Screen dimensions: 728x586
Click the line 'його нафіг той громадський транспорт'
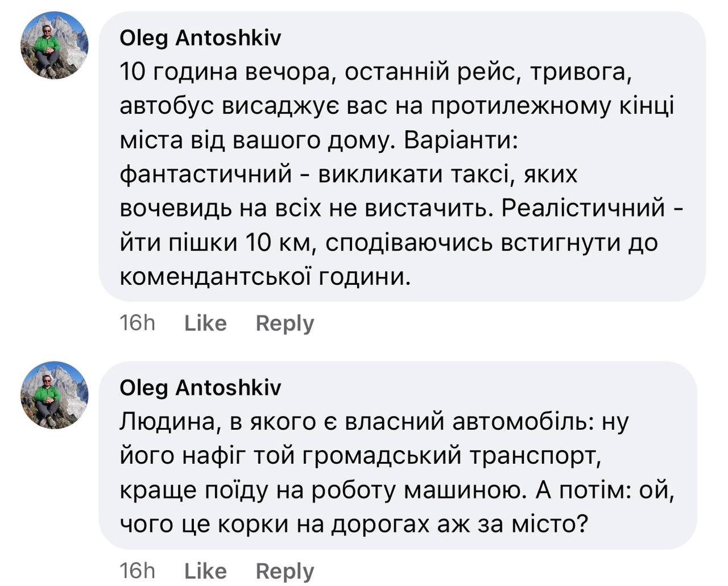click(x=360, y=456)
